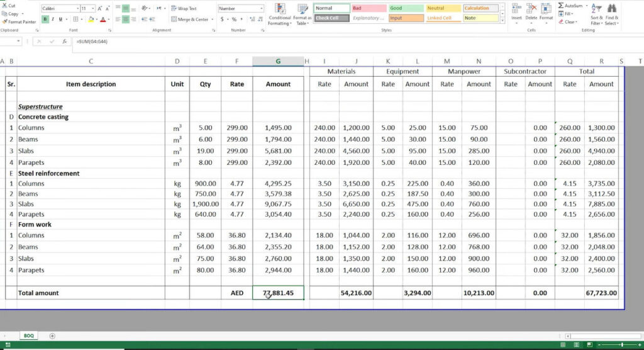Viewport: 644px width, 350px height.
Task: Open Find & Select binoculars menu
Action: pos(611,14)
